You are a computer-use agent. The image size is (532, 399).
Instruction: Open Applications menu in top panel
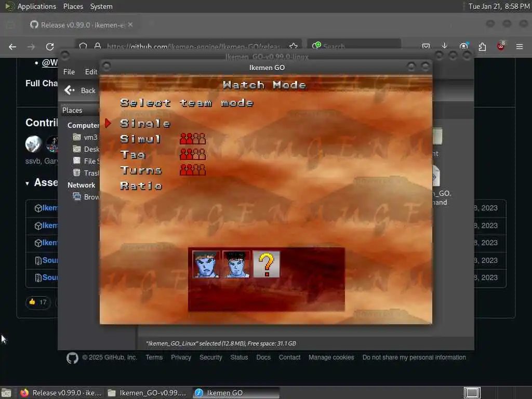(31, 6)
